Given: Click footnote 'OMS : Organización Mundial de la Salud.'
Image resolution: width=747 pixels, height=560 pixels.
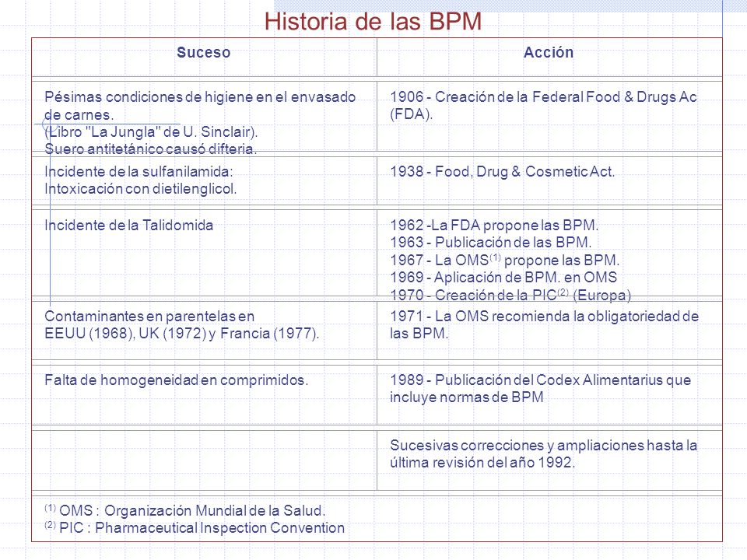Looking at the screenshot, I should (192, 510).
